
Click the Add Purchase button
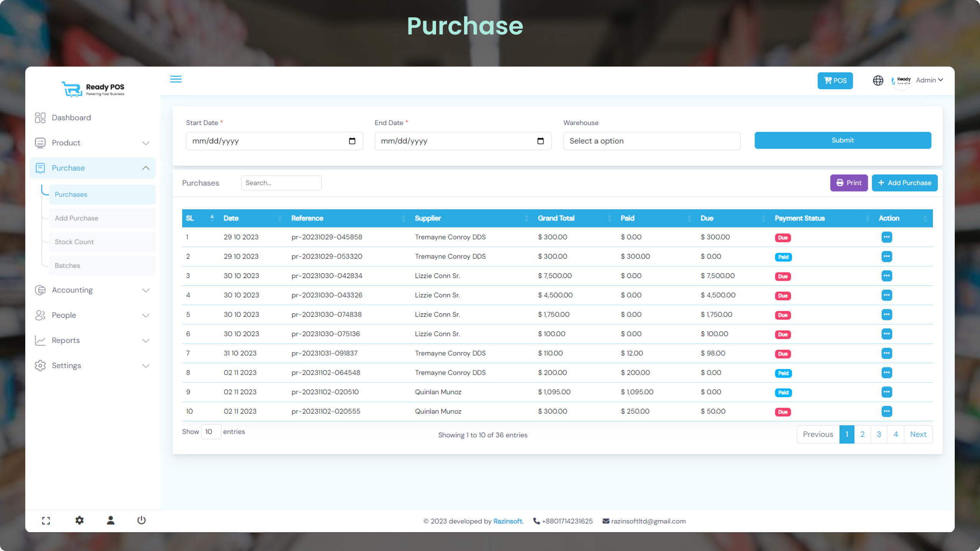click(905, 183)
